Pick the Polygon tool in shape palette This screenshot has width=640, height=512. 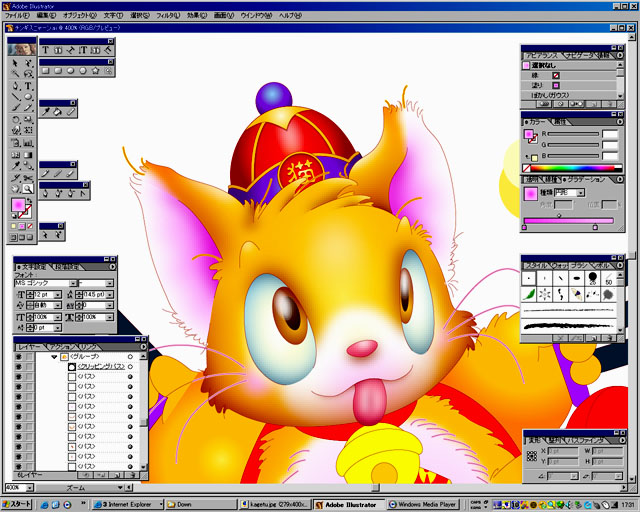(83, 71)
